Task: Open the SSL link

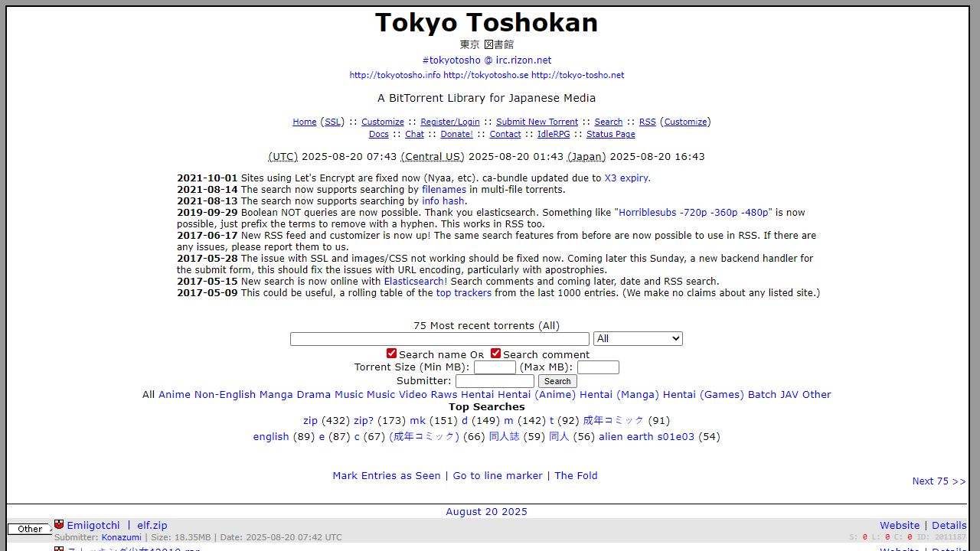Action: 332,122
